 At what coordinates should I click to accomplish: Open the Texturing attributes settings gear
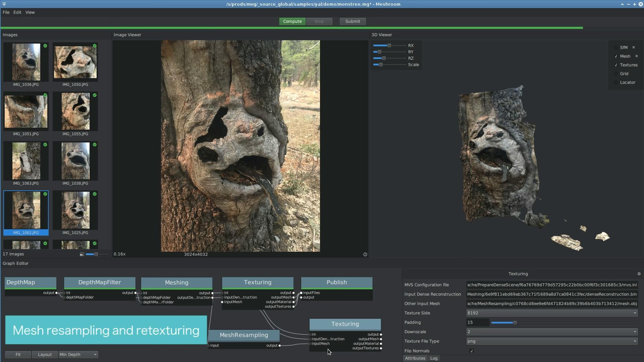pyautogui.click(x=639, y=274)
